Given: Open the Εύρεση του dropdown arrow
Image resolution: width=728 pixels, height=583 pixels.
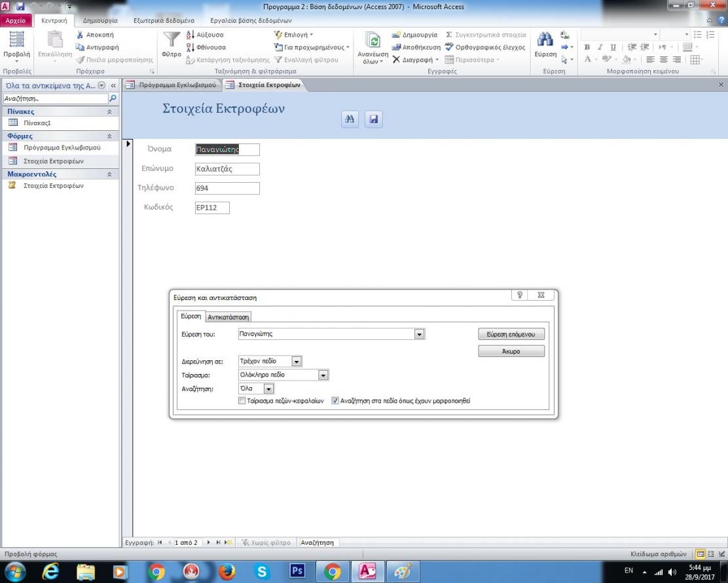Looking at the screenshot, I should coord(419,334).
